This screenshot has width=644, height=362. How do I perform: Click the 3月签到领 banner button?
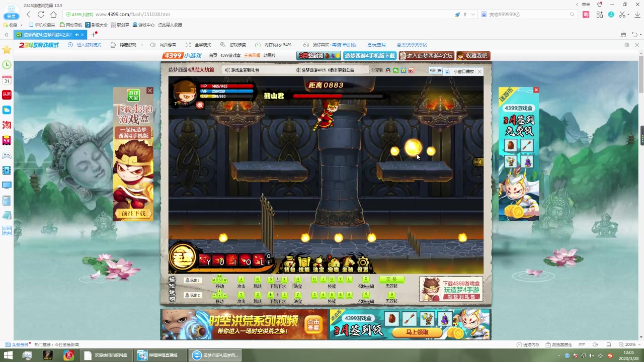tap(319, 56)
